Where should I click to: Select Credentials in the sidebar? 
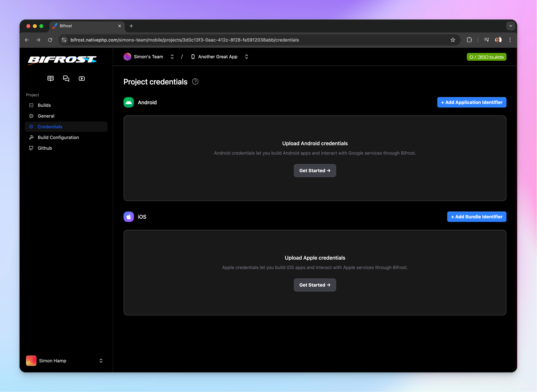[x=66, y=127]
